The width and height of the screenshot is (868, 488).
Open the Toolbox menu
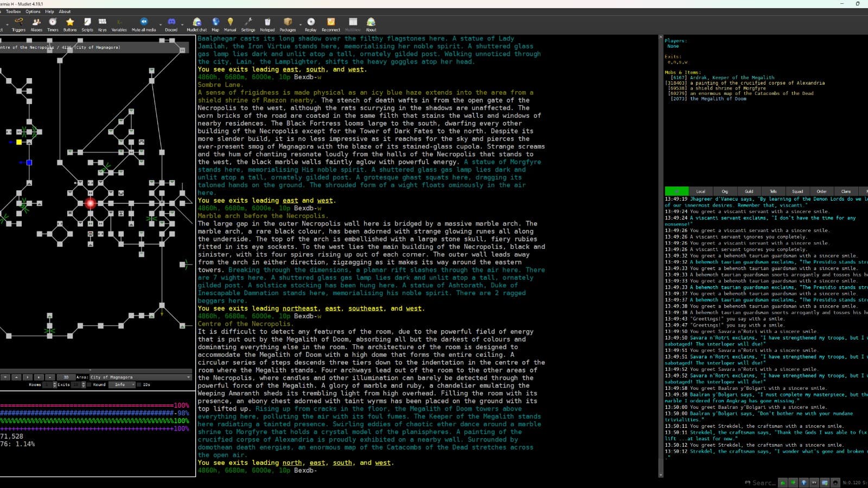pyautogui.click(x=14, y=11)
